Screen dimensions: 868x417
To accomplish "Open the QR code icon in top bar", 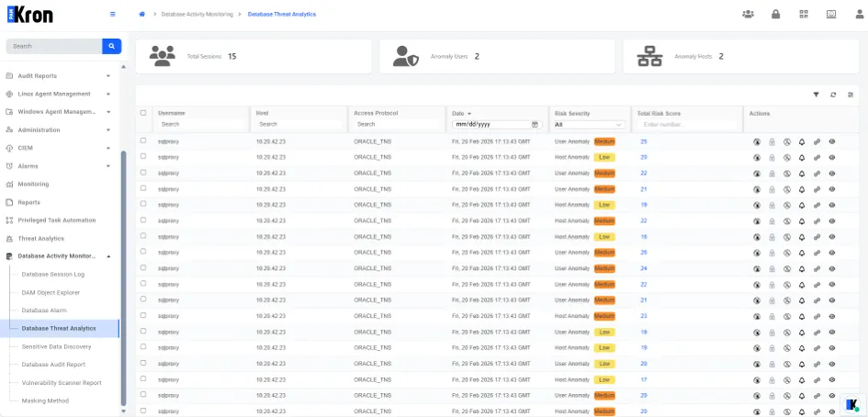I will [804, 15].
